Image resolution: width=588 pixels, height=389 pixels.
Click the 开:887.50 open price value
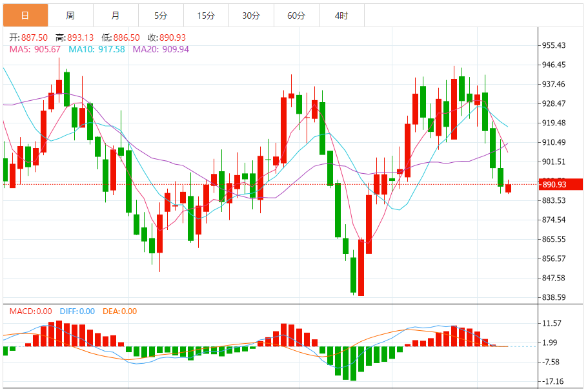(x=28, y=37)
